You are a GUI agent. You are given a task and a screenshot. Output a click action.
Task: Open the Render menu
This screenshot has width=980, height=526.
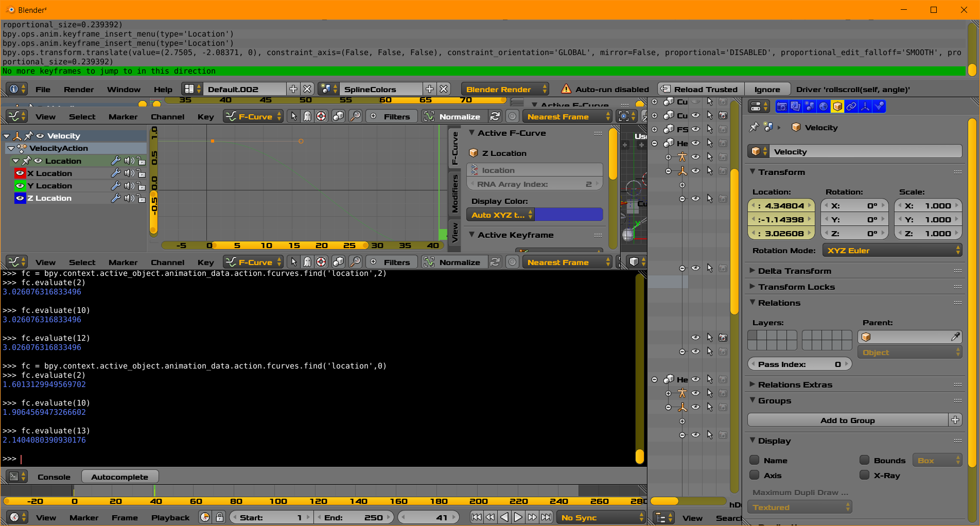tap(79, 89)
